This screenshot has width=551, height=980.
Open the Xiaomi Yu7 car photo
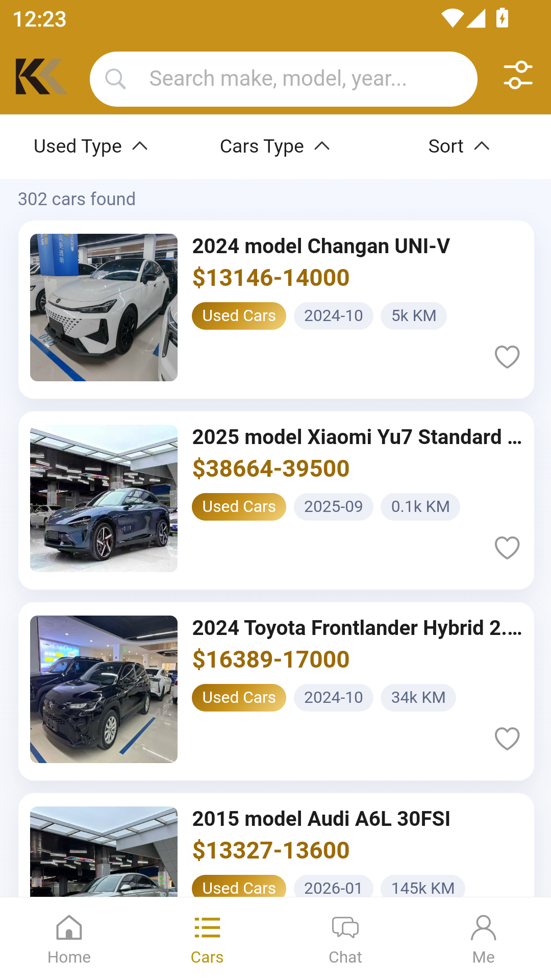(104, 498)
